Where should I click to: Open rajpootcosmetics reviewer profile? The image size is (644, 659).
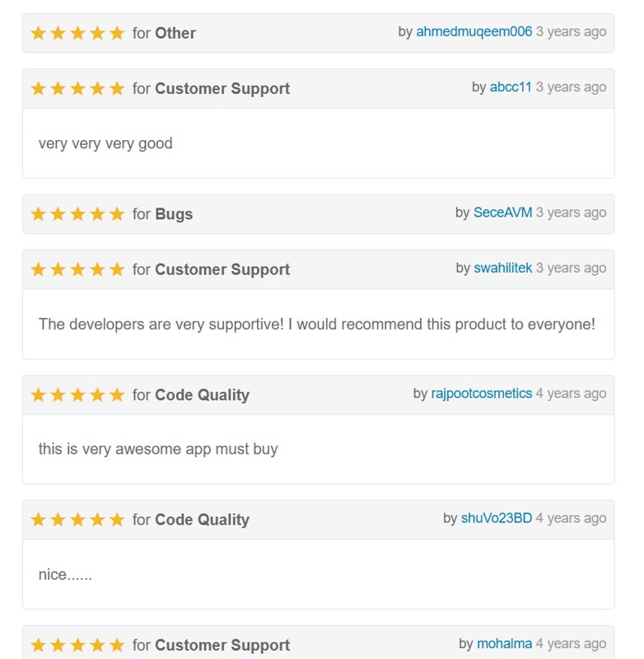click(x=481, y=394)
